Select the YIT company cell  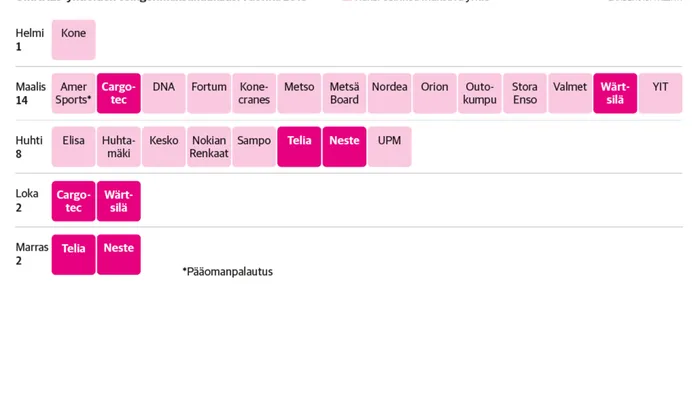coord(660,93)
